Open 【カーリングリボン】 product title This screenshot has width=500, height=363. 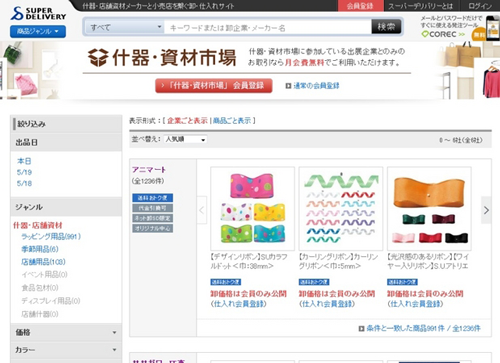338,261
